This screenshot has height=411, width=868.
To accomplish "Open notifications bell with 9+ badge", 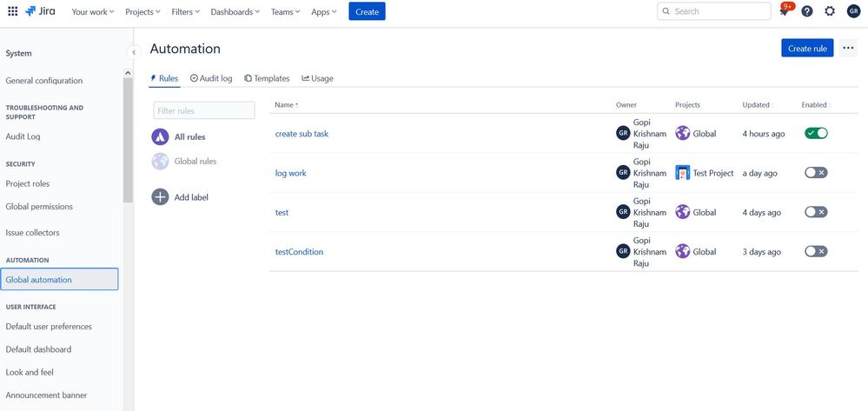I will pyautogui.click(x=785, y=11).
